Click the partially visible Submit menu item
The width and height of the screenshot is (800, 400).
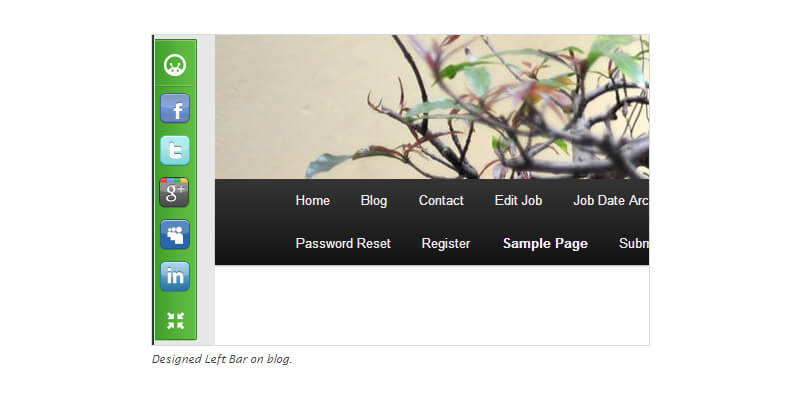tap(634, 243)
